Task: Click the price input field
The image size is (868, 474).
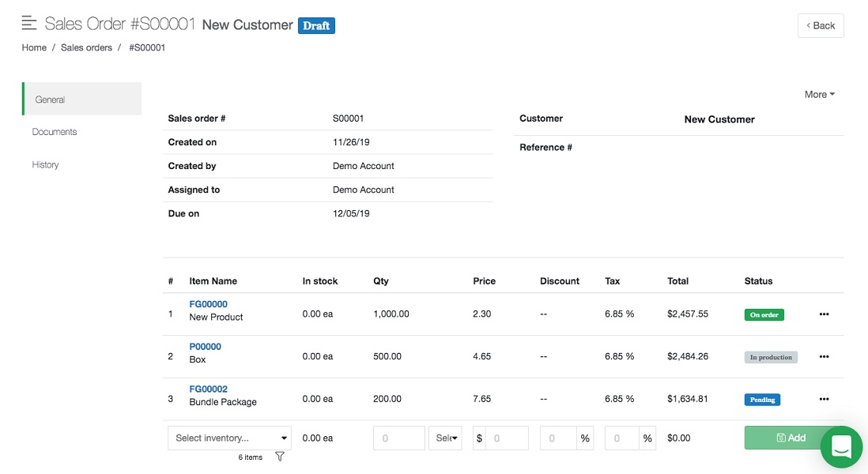Action: tap(507, 438)
